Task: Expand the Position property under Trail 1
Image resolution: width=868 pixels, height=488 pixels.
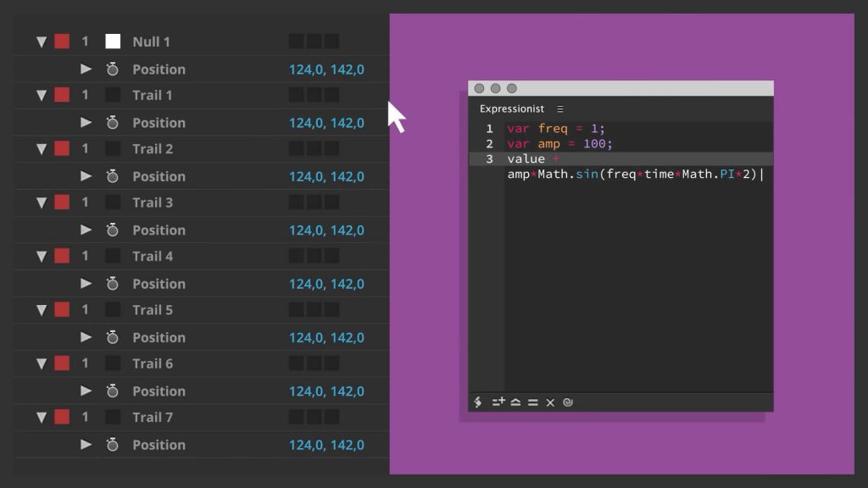Action: click(86, 123)
